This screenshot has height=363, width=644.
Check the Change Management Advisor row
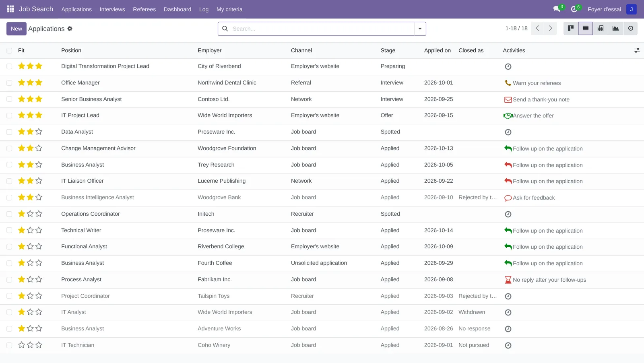click(9, 148)
